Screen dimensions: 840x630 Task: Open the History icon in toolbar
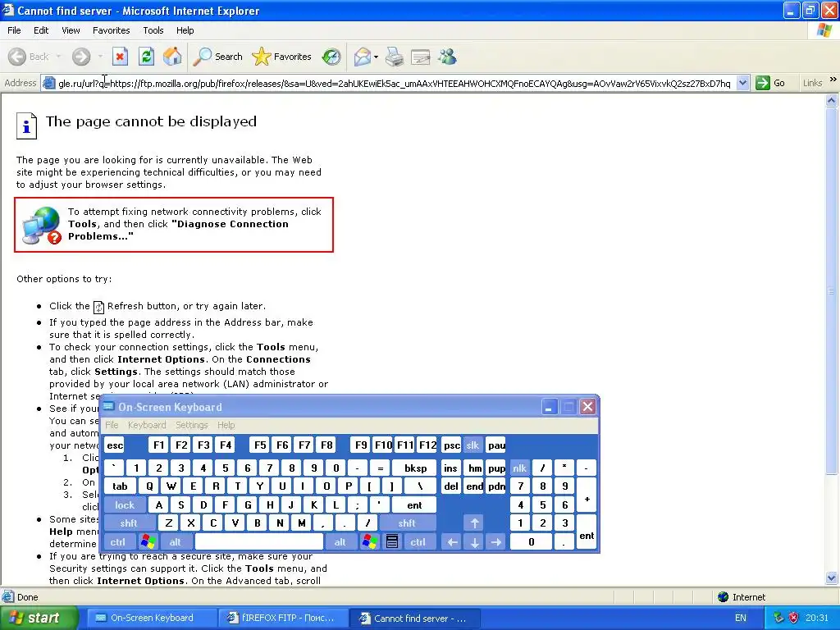(331, 57)
